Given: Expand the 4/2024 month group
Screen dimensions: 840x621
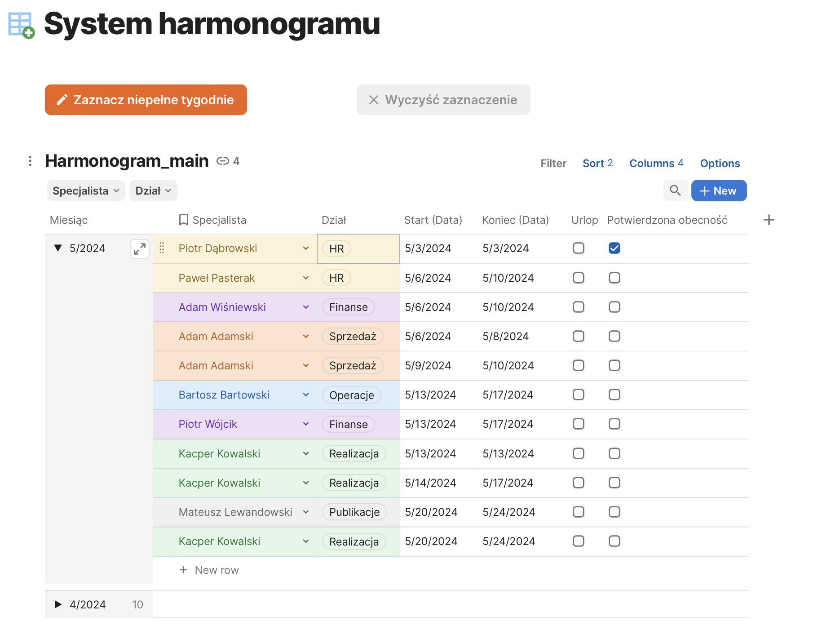Looking at the screenshot, I should (58, 604).
